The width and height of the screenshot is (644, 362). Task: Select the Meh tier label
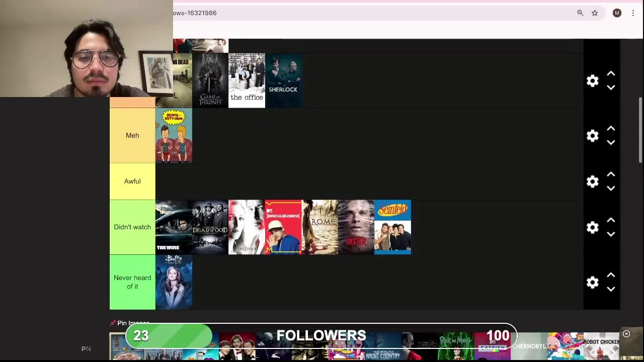(132, 135)
